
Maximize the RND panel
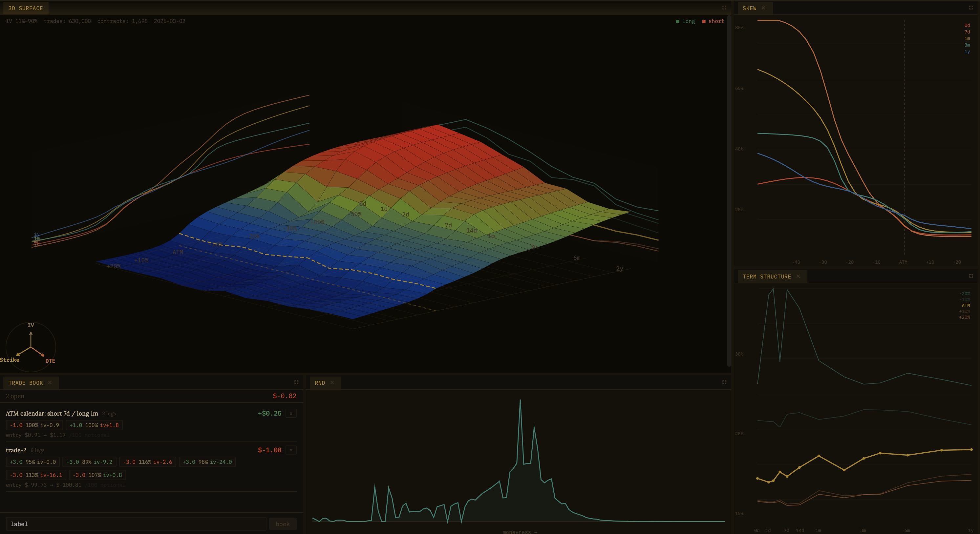click(724, 382)
